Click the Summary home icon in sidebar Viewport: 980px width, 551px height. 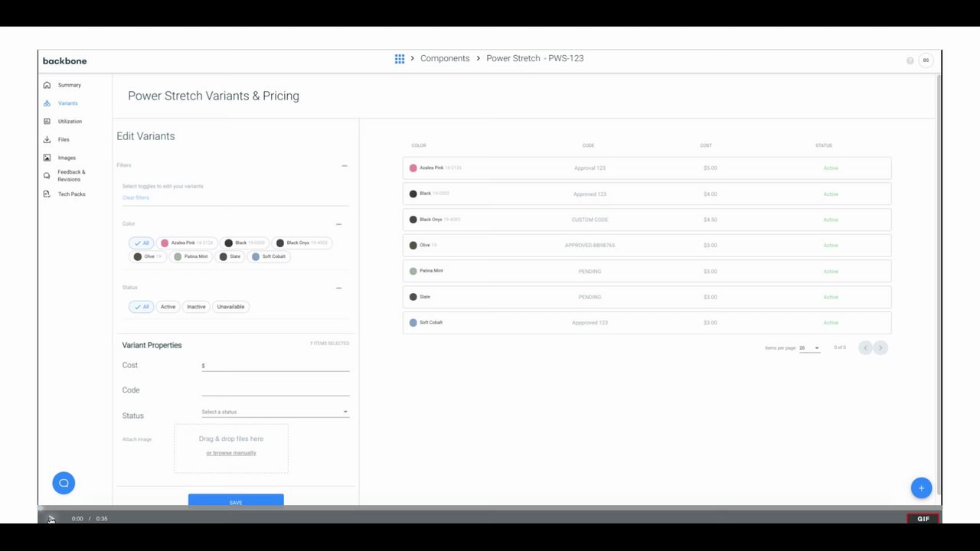coord(47,85)
